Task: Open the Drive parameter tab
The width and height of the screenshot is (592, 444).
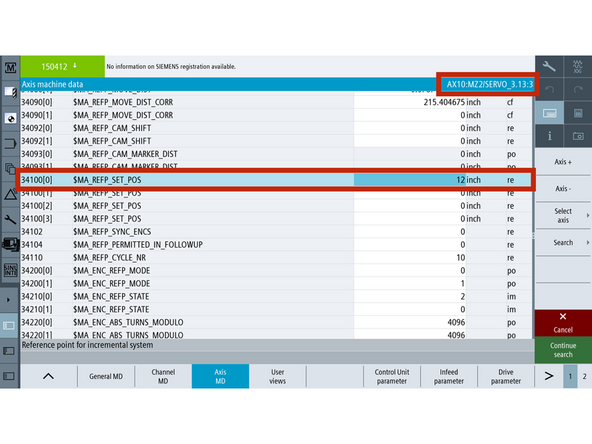Action: click(x=506, y=376)
